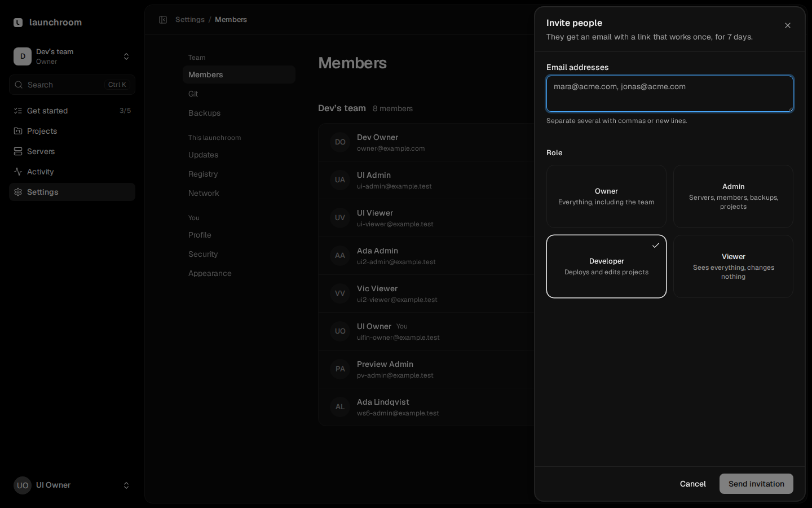This screenshot has width=812, height=508.
Task: Click the Get started checklist icon
Action: 18,111
